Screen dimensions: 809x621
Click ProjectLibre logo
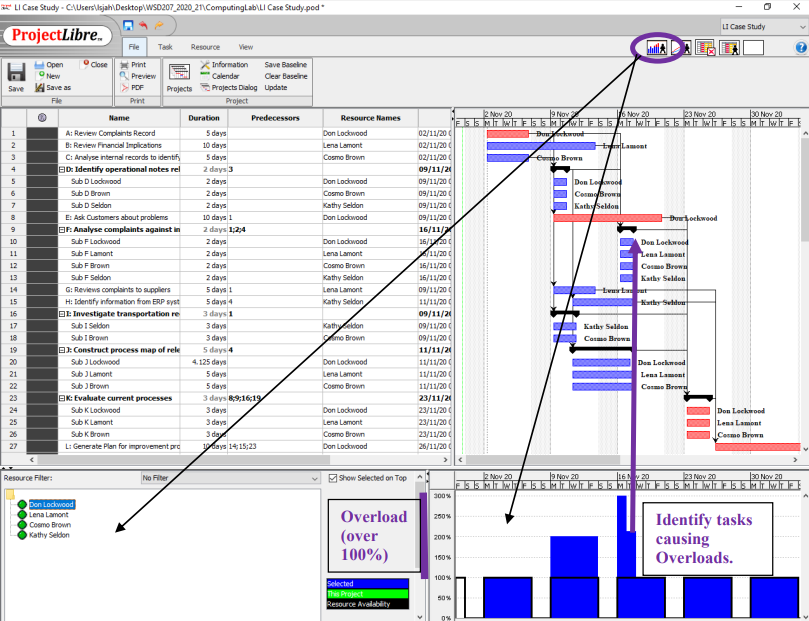point(57,35)
